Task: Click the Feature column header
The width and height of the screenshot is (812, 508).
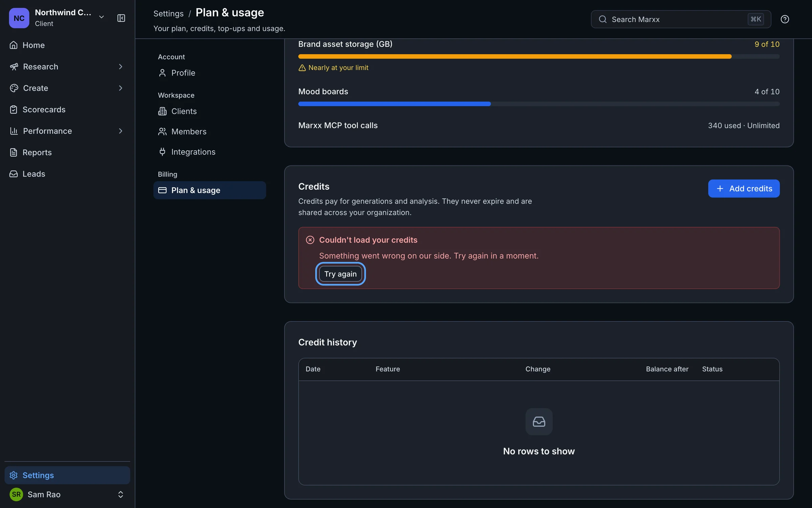Action: coord(388,369)
